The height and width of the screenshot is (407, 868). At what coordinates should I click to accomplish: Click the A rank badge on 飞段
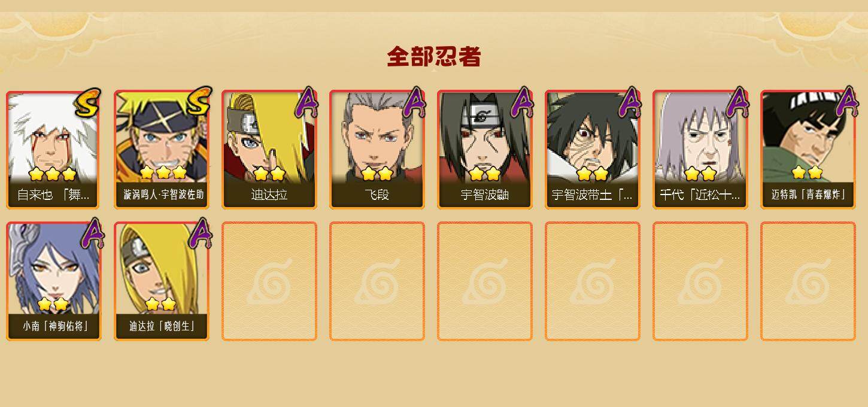tap(414, 102)
